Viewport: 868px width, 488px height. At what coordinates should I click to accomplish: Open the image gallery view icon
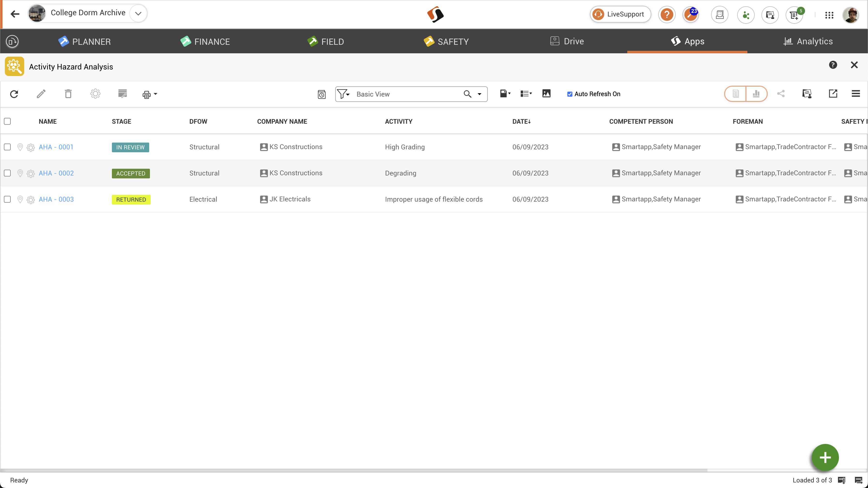click(x=546, y=94)
